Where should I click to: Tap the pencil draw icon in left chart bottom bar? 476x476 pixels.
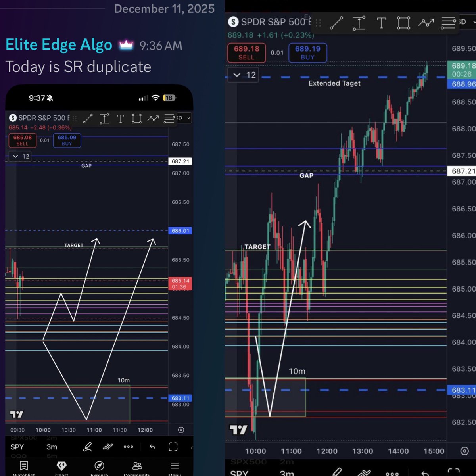[x=88, y=447]
